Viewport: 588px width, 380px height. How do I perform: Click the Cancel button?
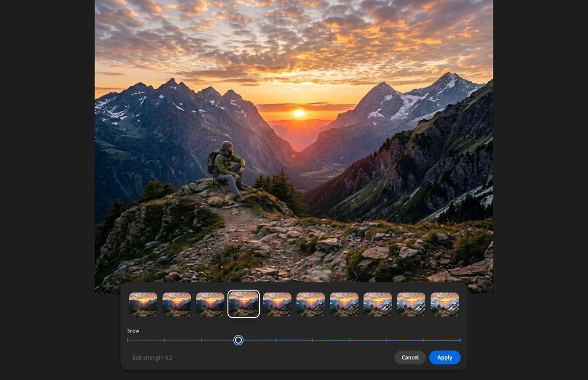click(410, 357)
